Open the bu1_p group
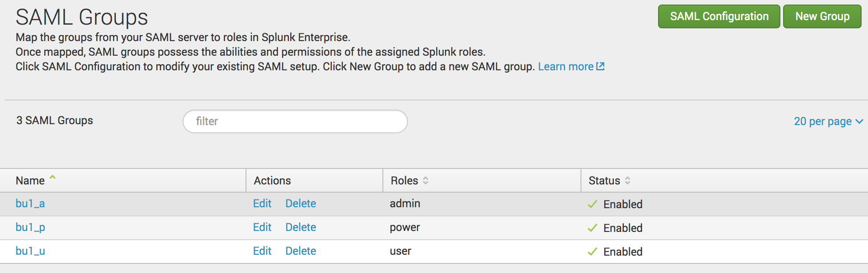The height and width of the screenshot is (273, 868). coord(30,227)
